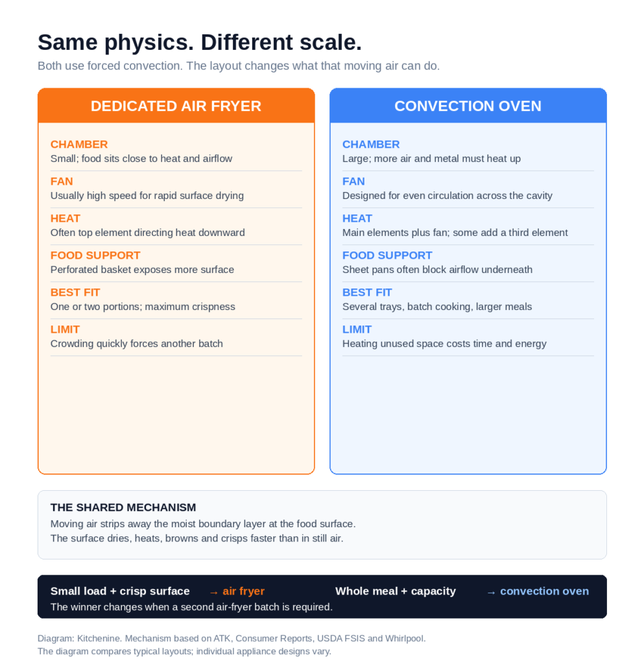Select the DEDICATED AIR FRYER header
This screenshot has width=644, height=664.
[176, 106]
